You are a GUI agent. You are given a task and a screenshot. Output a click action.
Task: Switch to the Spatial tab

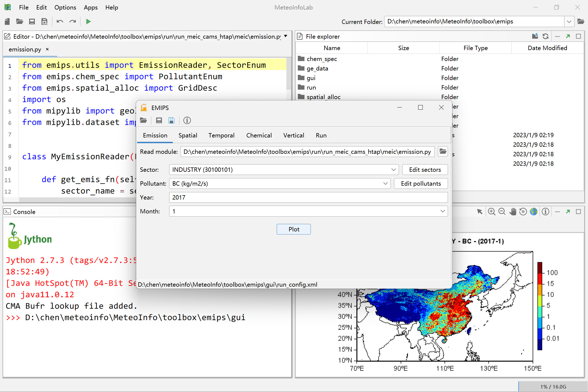point(188,135)
